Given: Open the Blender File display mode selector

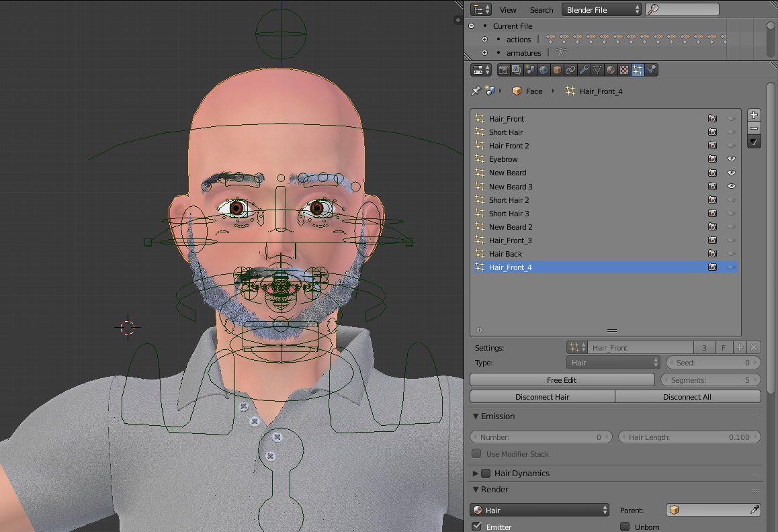Looking at the screenshot, I should click(601, 9).
